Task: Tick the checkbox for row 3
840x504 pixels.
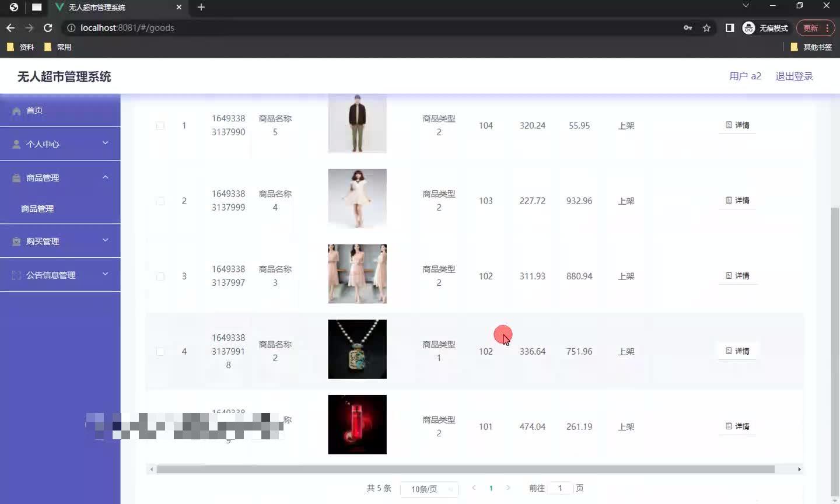Action: 160,276
